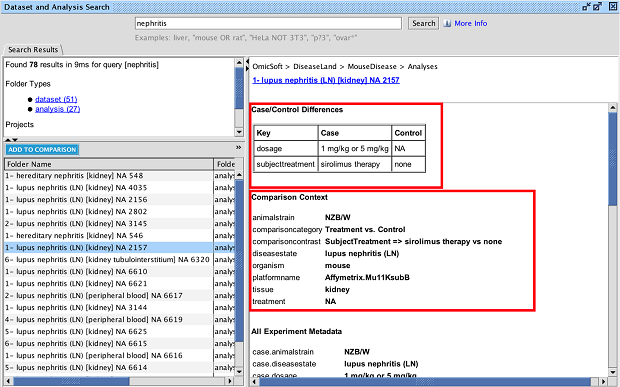
Task: Click the details pane scroll up arrow
Action: 612,108
